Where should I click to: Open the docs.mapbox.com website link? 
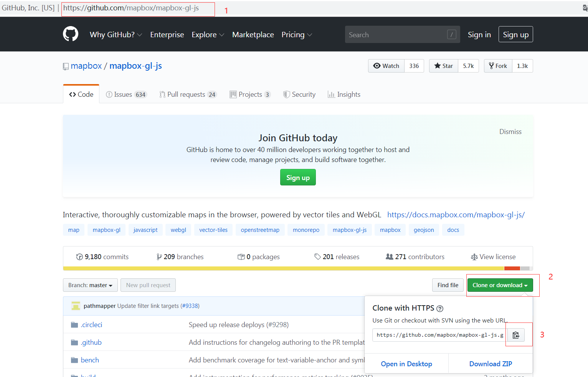coord(456,215)
